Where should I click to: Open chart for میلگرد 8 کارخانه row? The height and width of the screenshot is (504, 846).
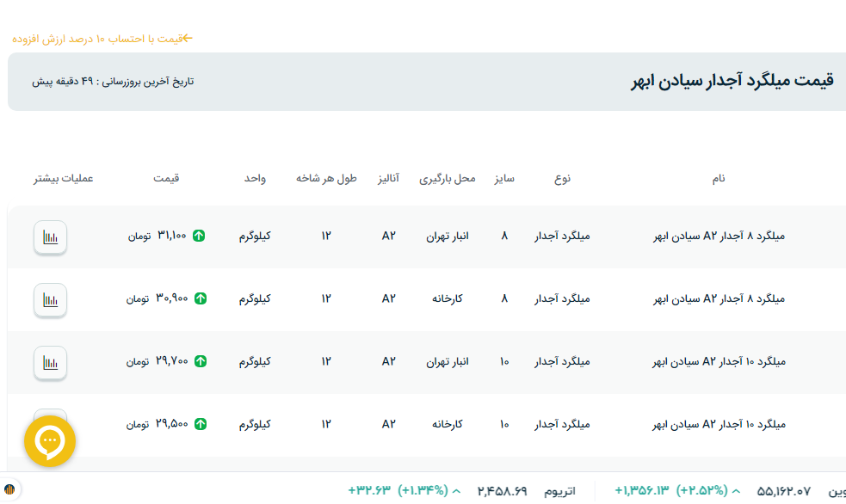click(51, 300)
